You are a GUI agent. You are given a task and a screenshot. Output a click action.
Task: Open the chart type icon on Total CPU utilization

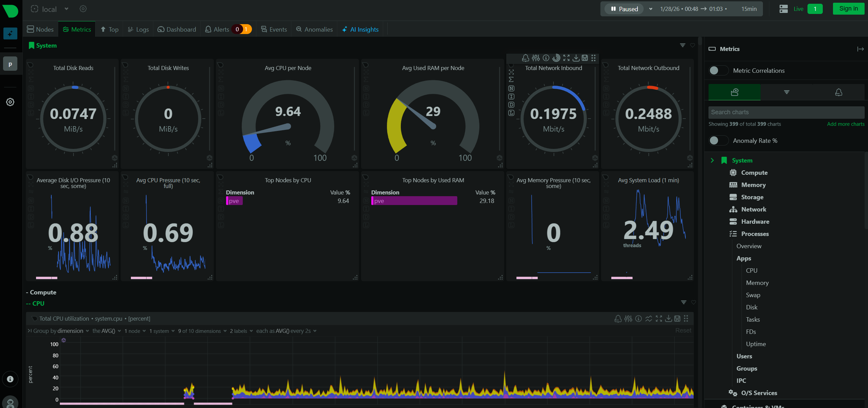click(649, 319)
